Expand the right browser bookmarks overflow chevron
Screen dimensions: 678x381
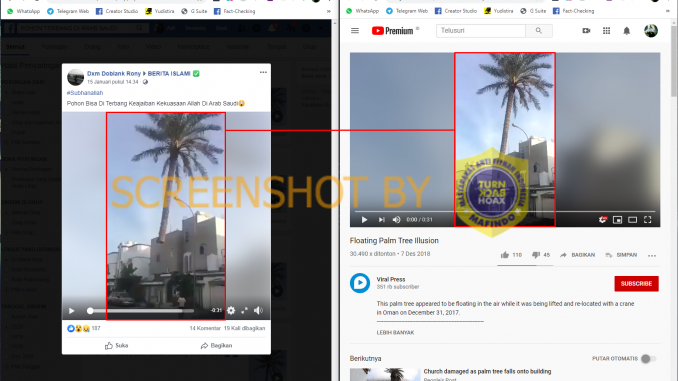668,11
